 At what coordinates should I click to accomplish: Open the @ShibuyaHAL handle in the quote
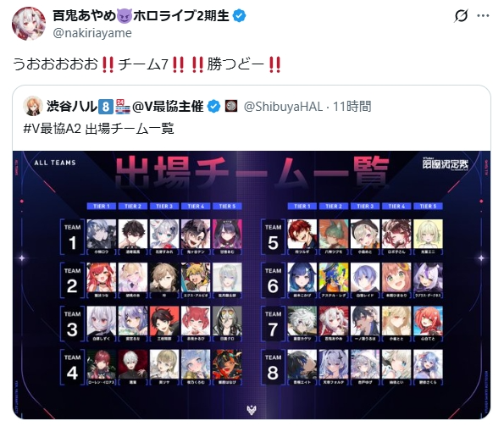coord(283,107)
